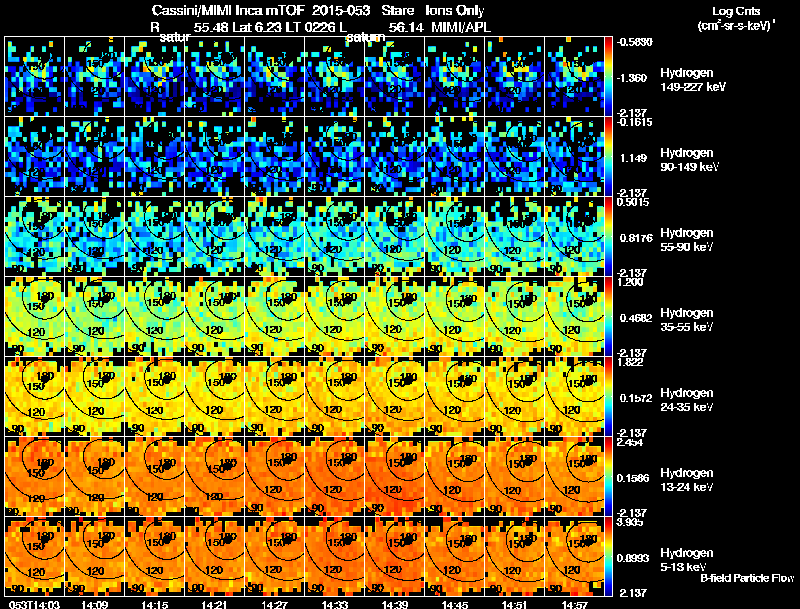Screen dimensions: 800x609
Task: Click the 1.149 scale value
Action: point(634,158)
